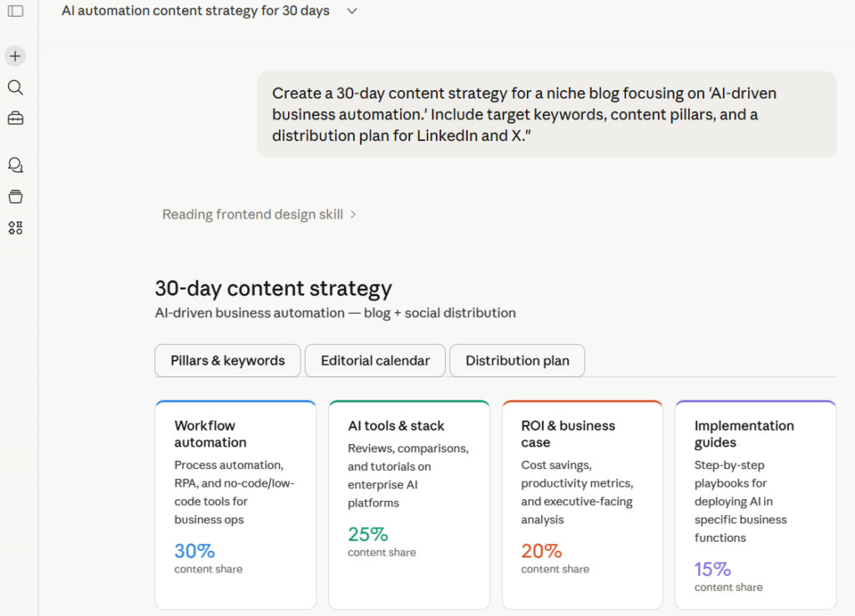Click the blue 30% content share figure

[x=195, y=551]
